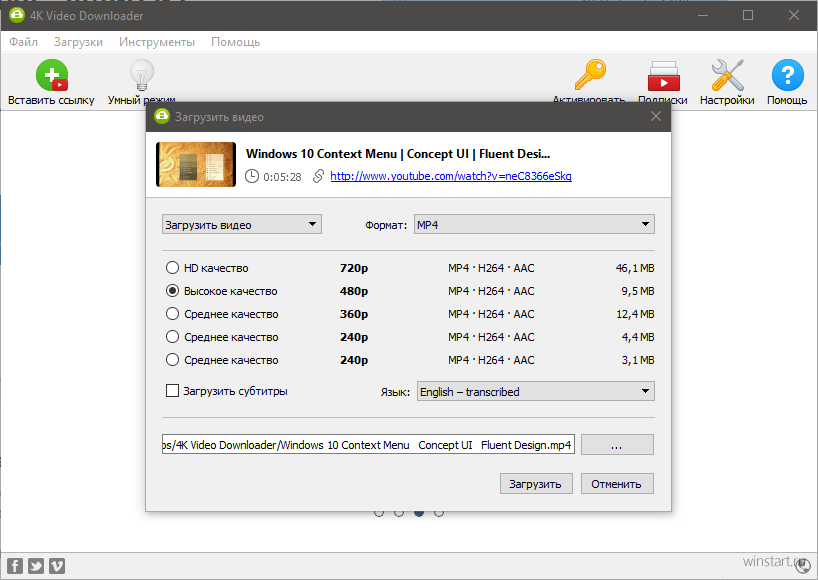The image size is (818, 580).
Task: Click the clock icon beside duration
Action: [x=252, y=176]
